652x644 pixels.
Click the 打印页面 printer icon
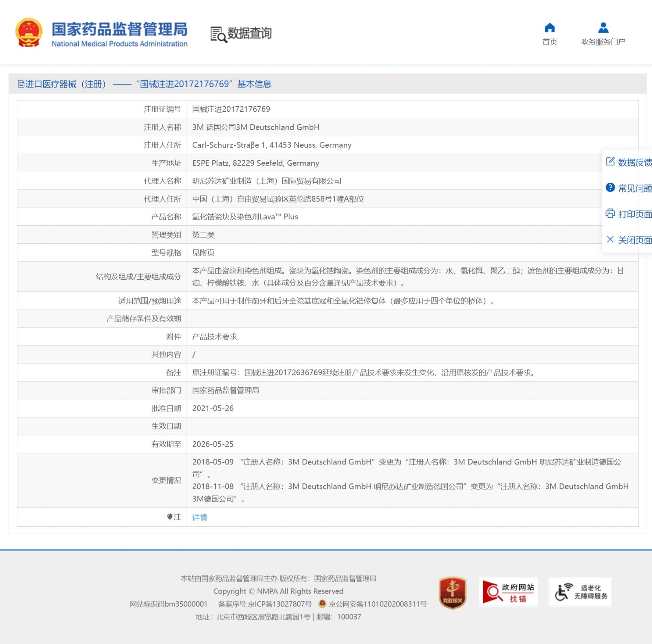click(x=610, y=213)
